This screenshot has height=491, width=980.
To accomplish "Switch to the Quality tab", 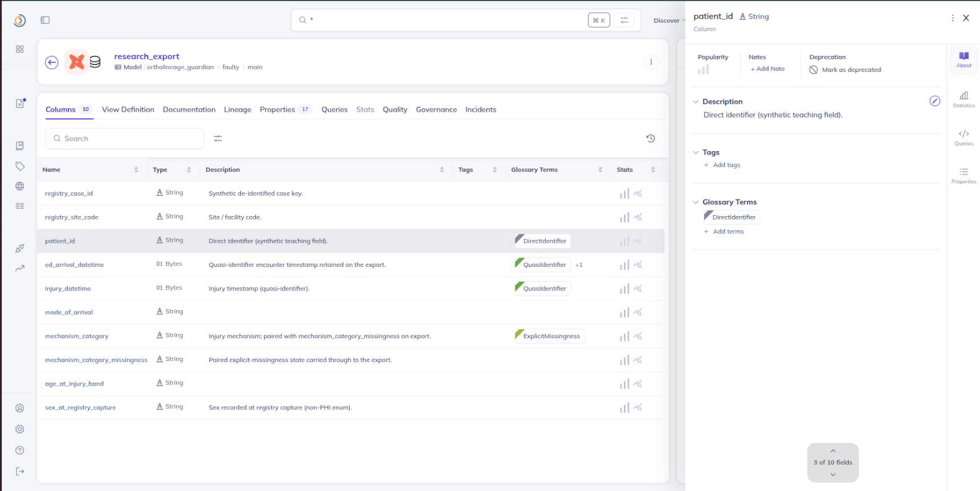I will pos(395,109).
